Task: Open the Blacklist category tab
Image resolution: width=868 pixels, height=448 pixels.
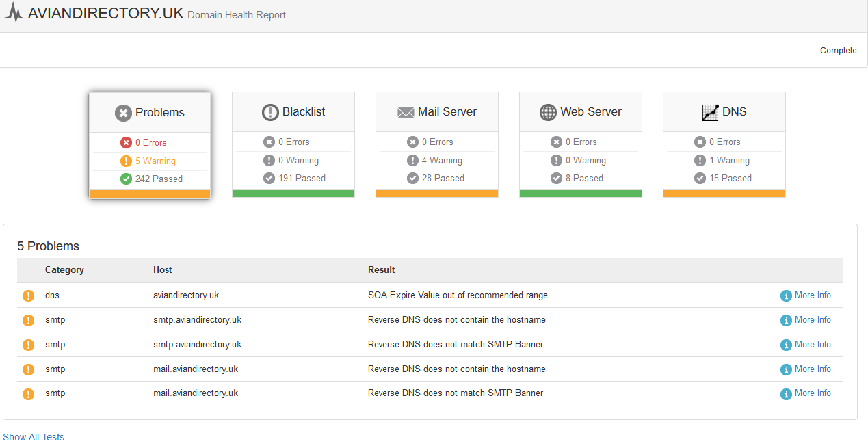Action: click(293, 112)
